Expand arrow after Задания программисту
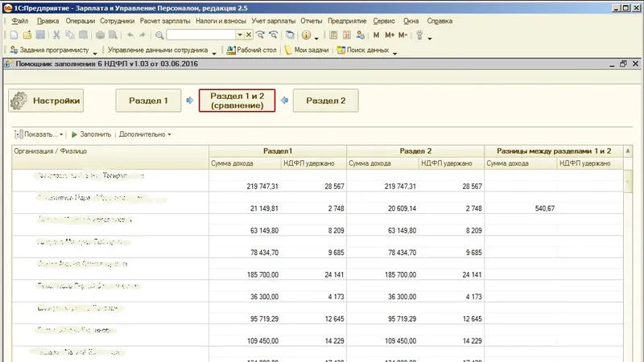 (95, 52)
